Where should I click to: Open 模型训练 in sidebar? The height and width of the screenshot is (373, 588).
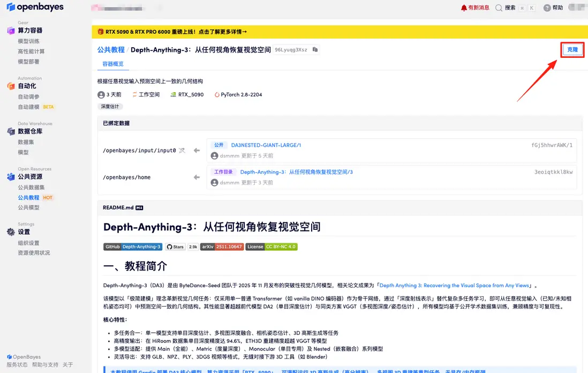[x=28, y=41]
